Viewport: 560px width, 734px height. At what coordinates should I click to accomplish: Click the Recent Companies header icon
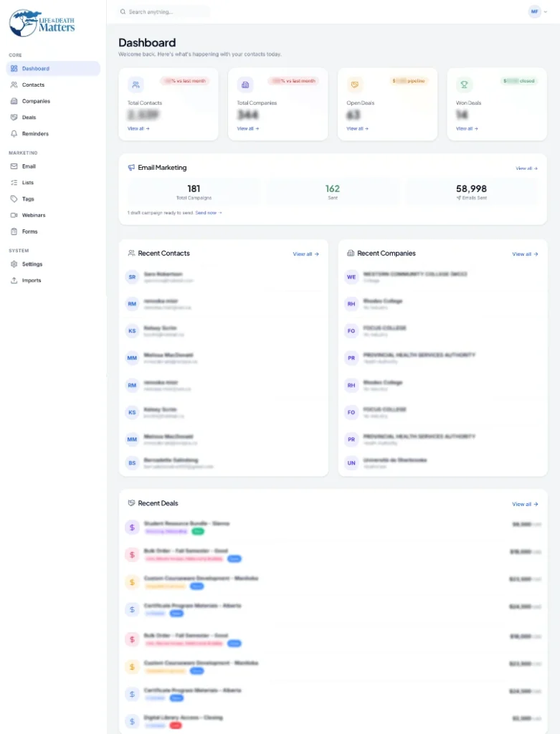coord(351,253)
